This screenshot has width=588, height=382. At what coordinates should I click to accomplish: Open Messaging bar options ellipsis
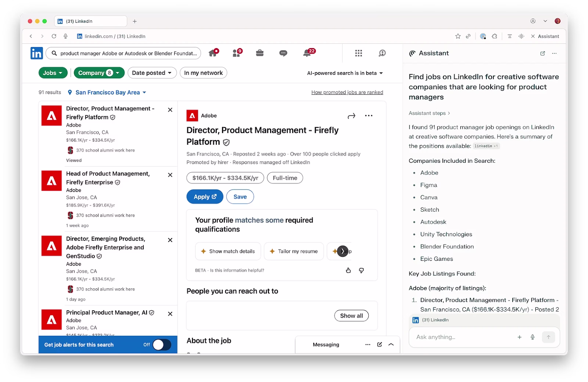click(x=368, y=345)
